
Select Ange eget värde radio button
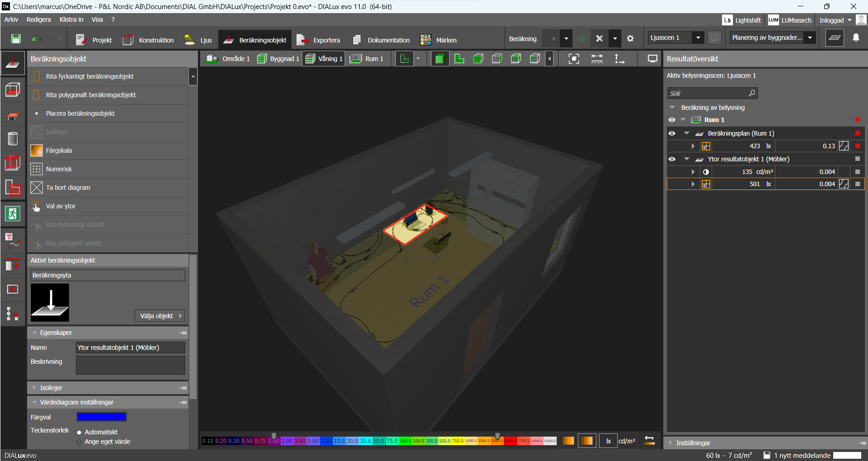(x=79, y=442)
